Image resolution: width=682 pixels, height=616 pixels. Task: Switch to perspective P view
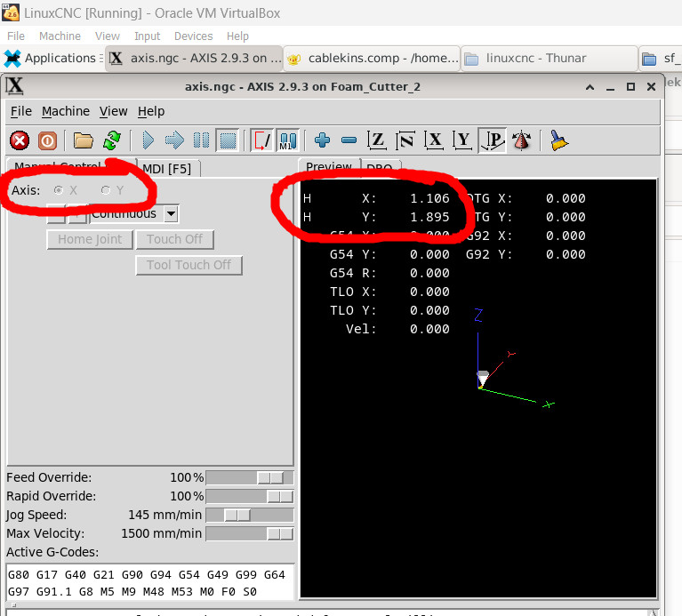493,140
